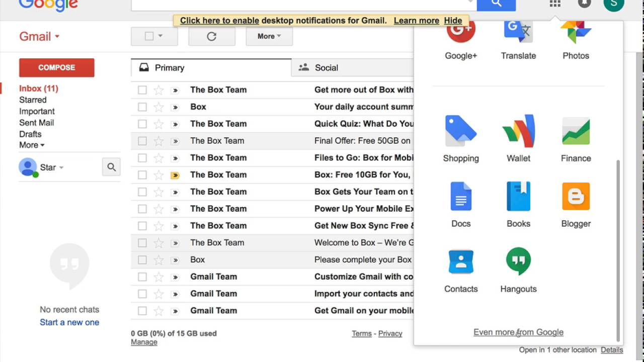Open the Gmail dropdown menu

(39, 36)
